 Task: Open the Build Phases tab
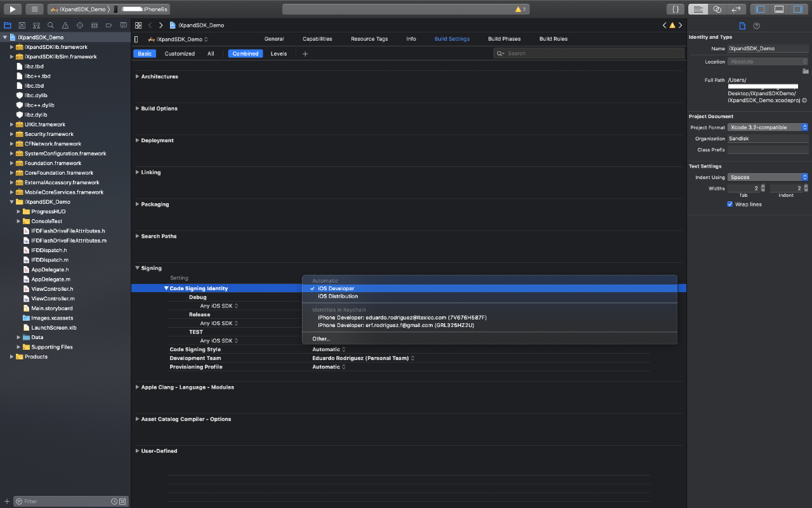(x=504, y=39)
